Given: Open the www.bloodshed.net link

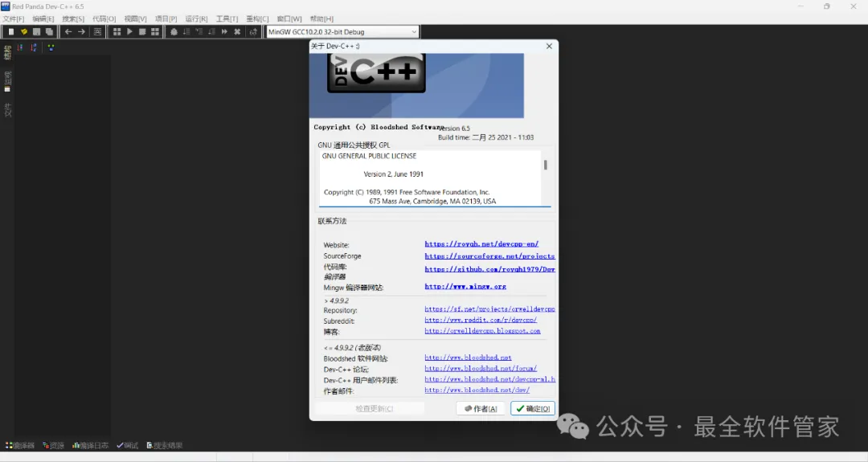Looking at the screenshot, I should 469,358.
